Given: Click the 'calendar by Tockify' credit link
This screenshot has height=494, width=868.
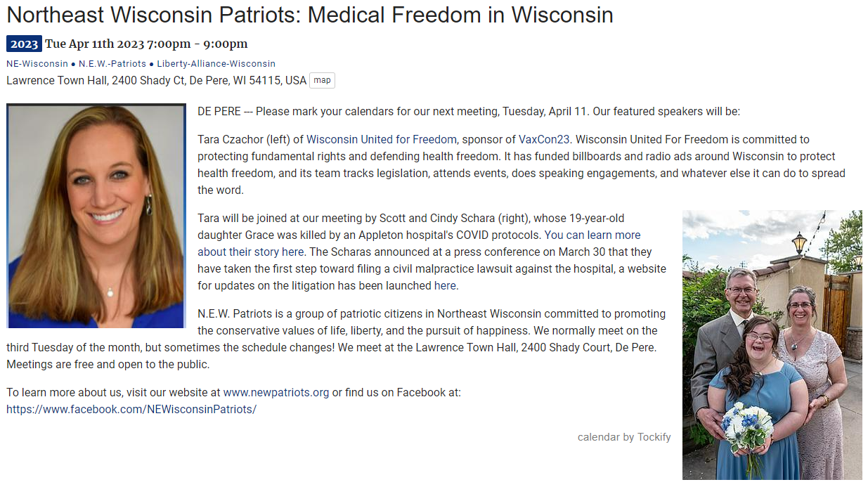Looking at the screenshot, I should [624, 437].
